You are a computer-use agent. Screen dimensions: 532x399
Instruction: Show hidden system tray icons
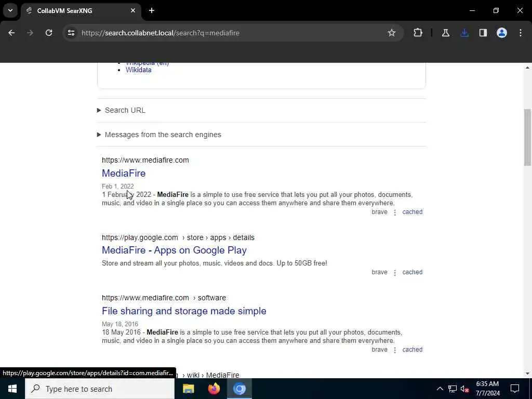tap(440, 389)
